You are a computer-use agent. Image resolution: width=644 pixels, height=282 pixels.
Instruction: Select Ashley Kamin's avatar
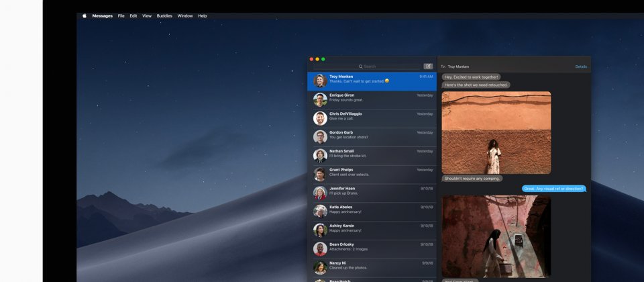(320, 230)
